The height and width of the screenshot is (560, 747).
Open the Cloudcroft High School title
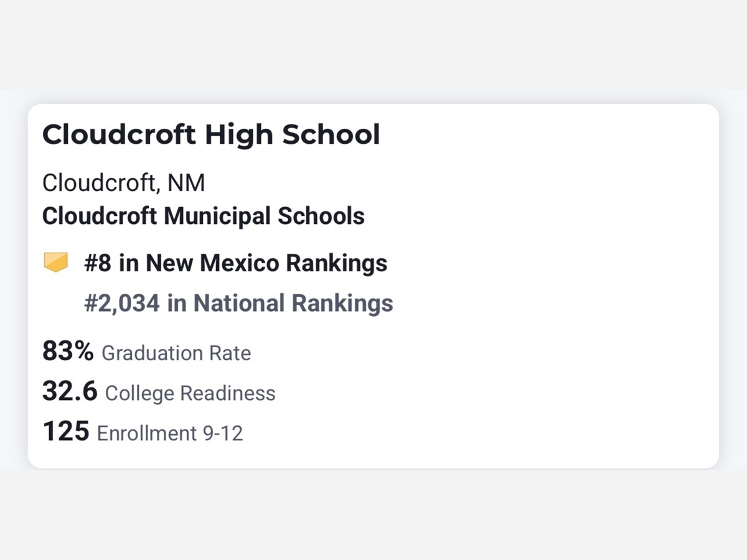[211, 134]
